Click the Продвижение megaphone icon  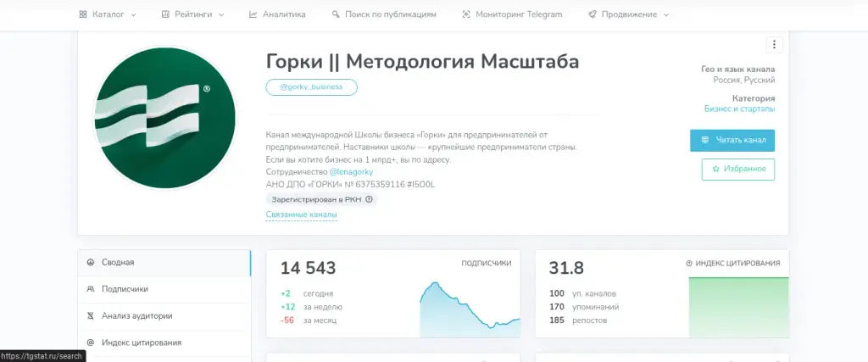pos(593,14)
